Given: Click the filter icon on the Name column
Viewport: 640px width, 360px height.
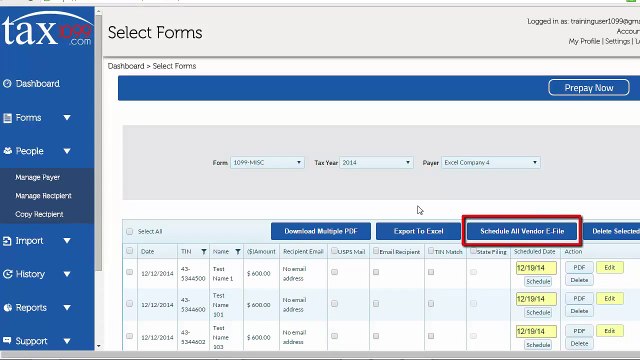Looking at the screenshot, I should point(238,251).
